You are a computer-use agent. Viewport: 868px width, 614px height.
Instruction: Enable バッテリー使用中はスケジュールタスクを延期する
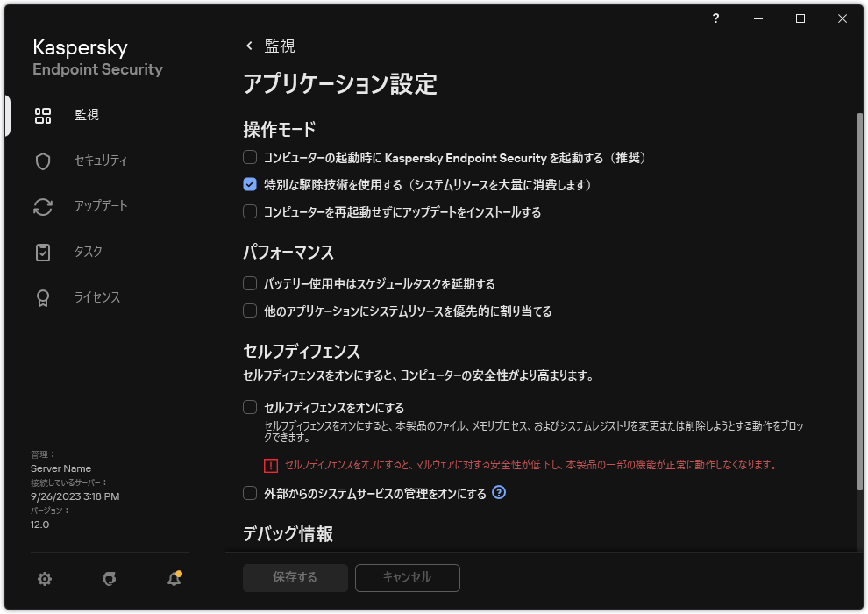tap(249, 283)
